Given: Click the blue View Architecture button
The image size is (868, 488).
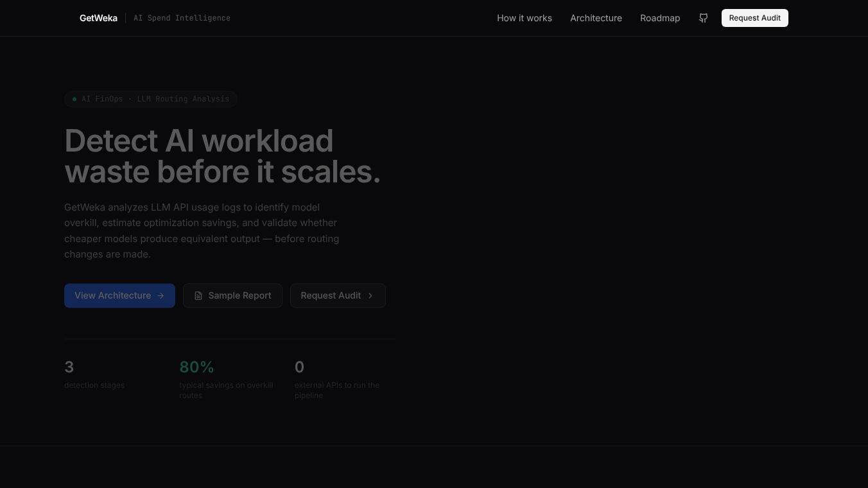Looking at the screenshot, I should (119, 295).
